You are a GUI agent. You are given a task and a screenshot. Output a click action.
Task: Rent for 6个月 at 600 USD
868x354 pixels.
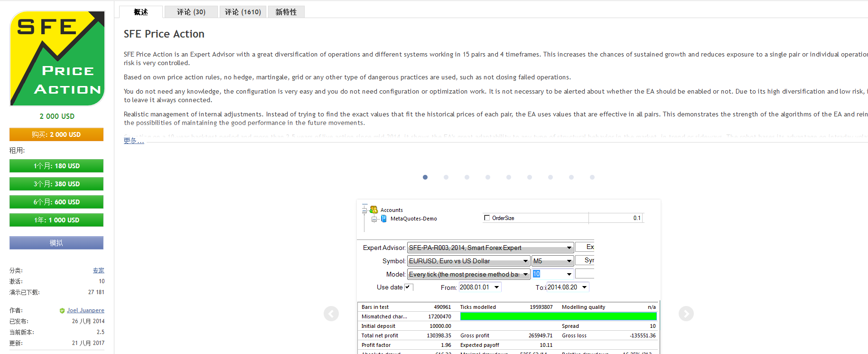pyautogui.click(x=56, y=202)
